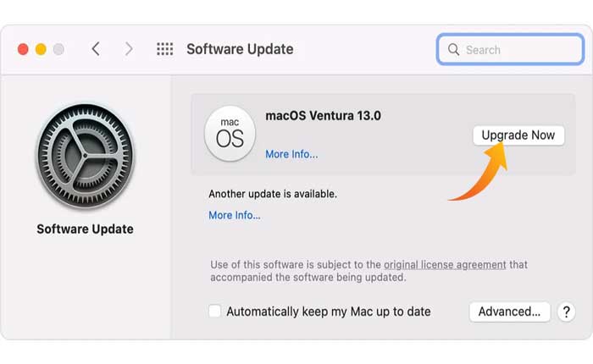
Task: Open help with the question mark button
Action: pos(567,312)
